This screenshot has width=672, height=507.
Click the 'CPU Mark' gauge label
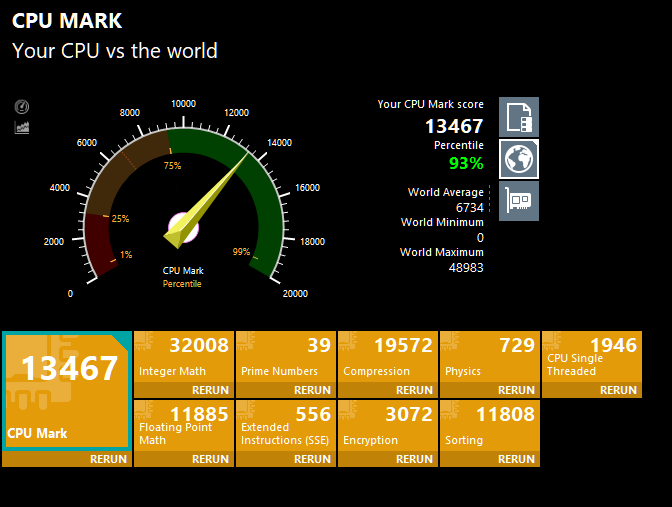pos(183,271)
